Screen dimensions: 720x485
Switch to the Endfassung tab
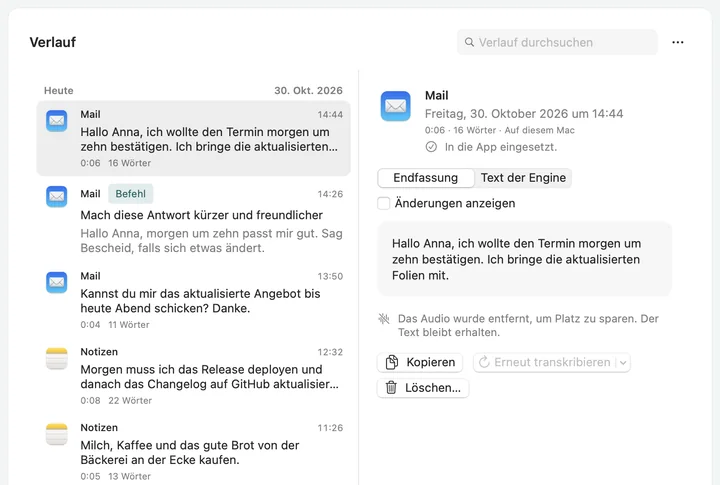pyautogui.click(x=426, y=178)
